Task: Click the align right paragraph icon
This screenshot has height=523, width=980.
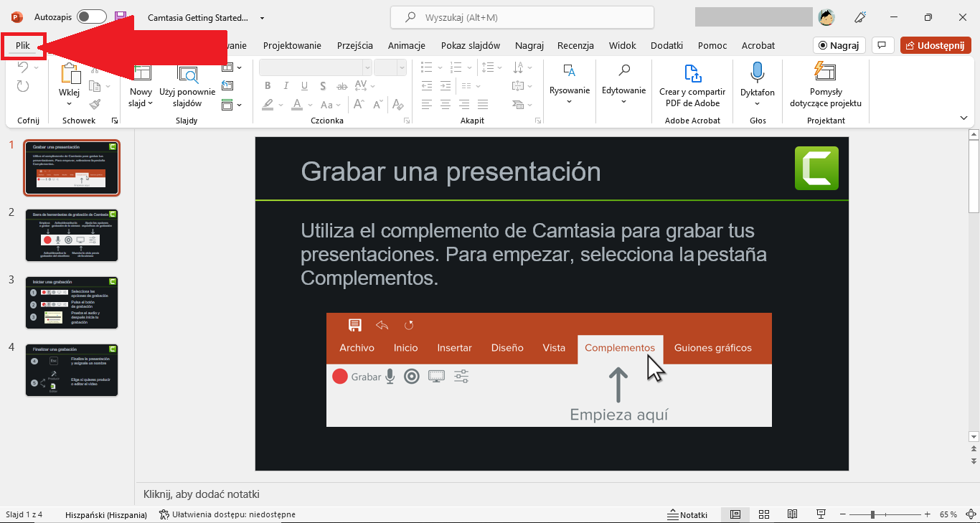Action: click(x=464, y=105)
